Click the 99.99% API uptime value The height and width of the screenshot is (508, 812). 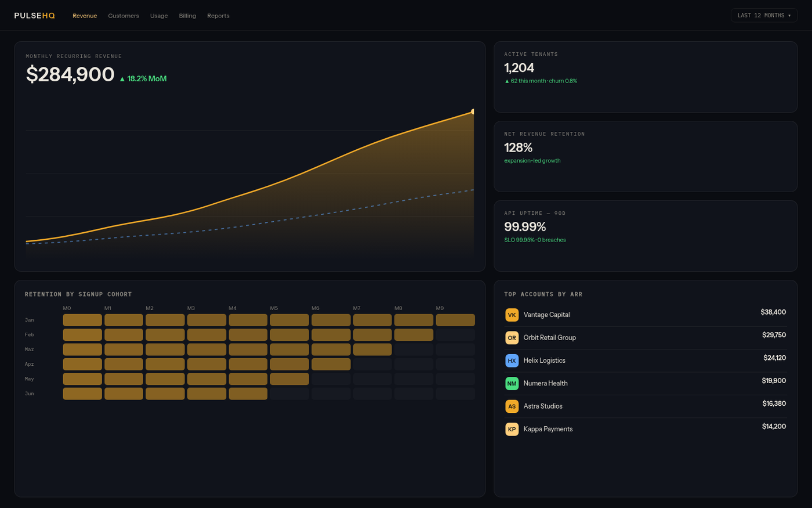[x=525, y=227]
